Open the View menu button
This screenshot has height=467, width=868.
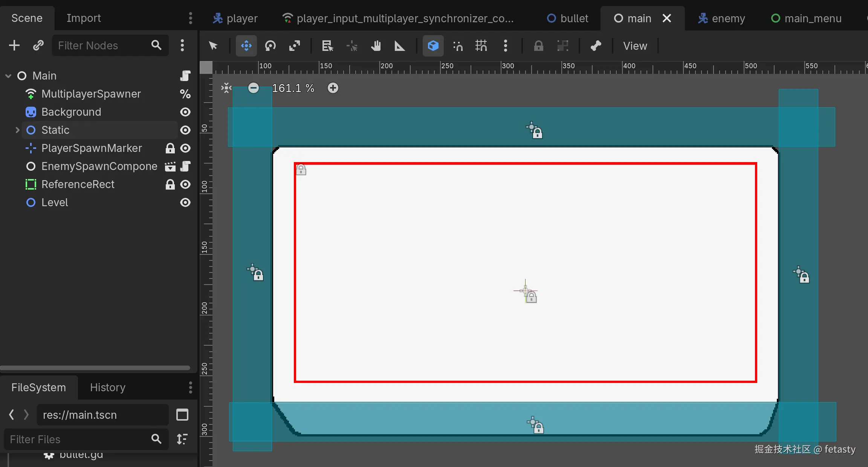pyautogui.click(x=635, y=46)
